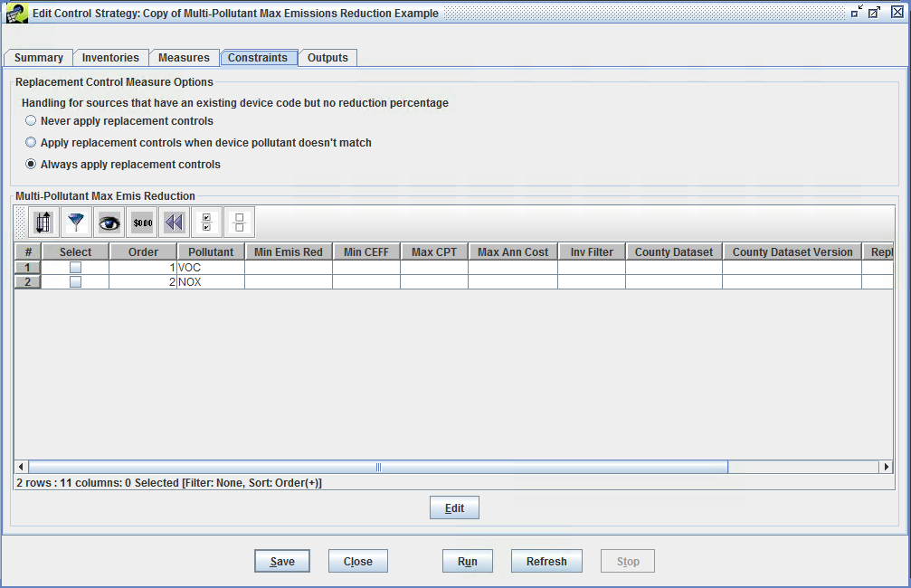Viewport: 911px width, 588px height.
Task: Check the Select box for the NOX row
Action: (75, 282)
